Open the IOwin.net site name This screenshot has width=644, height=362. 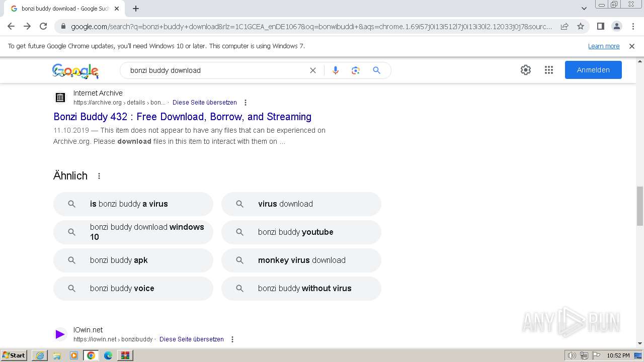[x=88, y=330]
